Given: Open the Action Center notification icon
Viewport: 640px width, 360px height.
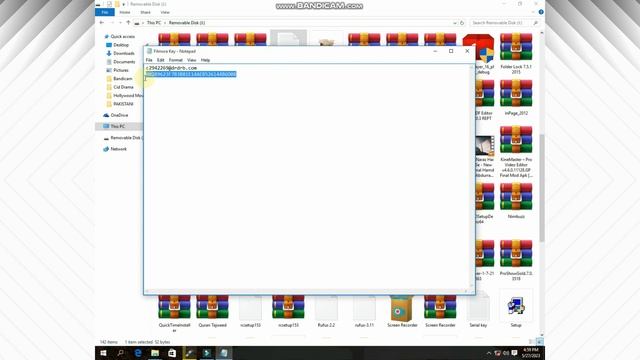Looking at the screenshot, I should point(514,353).
